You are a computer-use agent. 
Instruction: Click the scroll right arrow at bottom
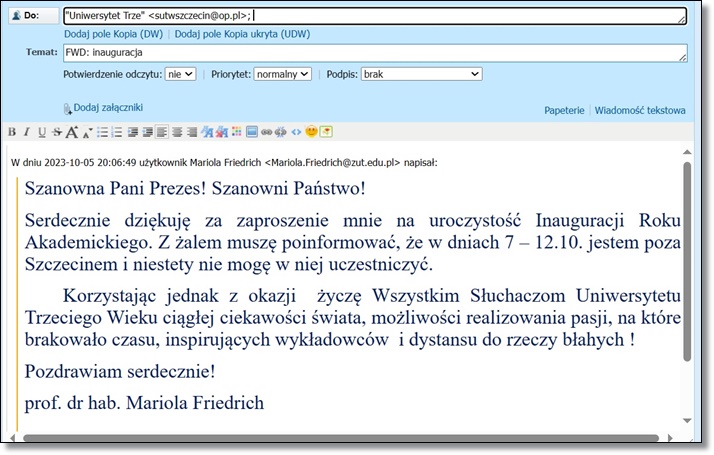point(670,438)
